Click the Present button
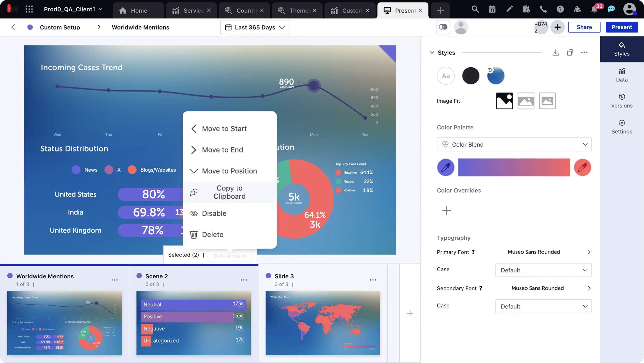The height and width of the screenshot is (363, 644). (621, 27)
